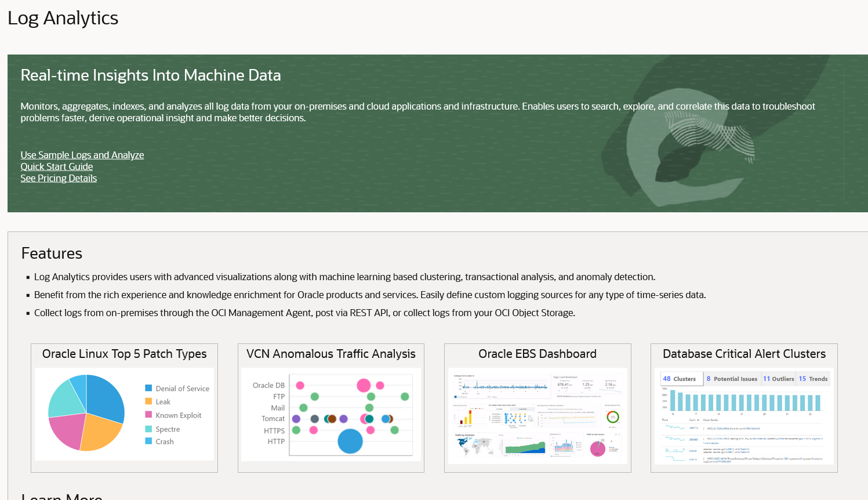Image resolution: width=868 pixels, height=500 pixels.
Task: Click the donut gauge in the EBS Dashboard
Action: pos(612,418)
